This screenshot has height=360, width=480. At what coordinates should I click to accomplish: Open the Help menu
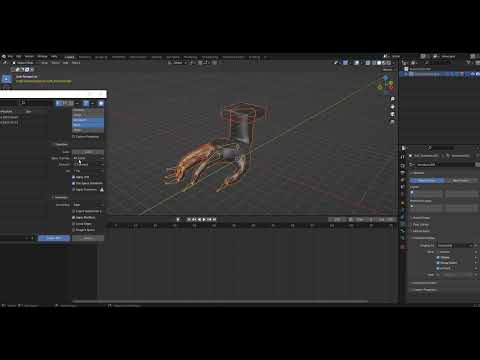(54, 56)
